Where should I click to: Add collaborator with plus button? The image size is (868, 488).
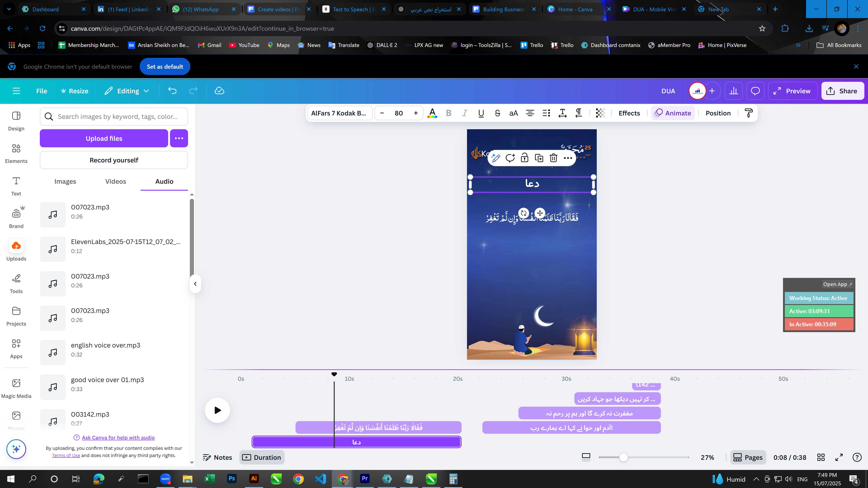712,91
